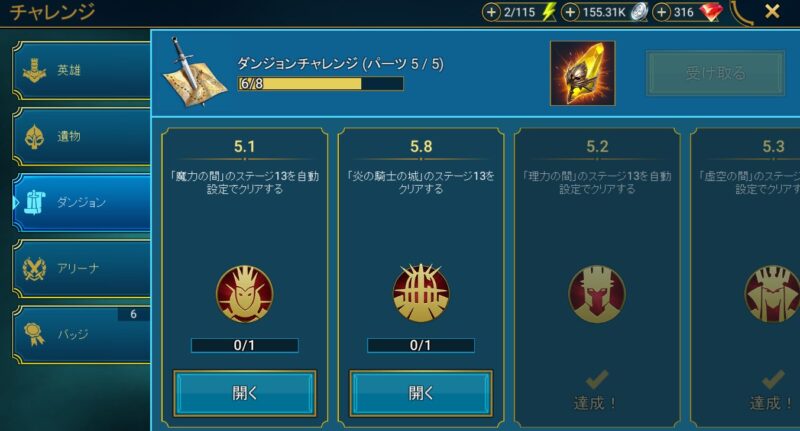
Task: Close the challenge screen with the X
Action: 772,11
